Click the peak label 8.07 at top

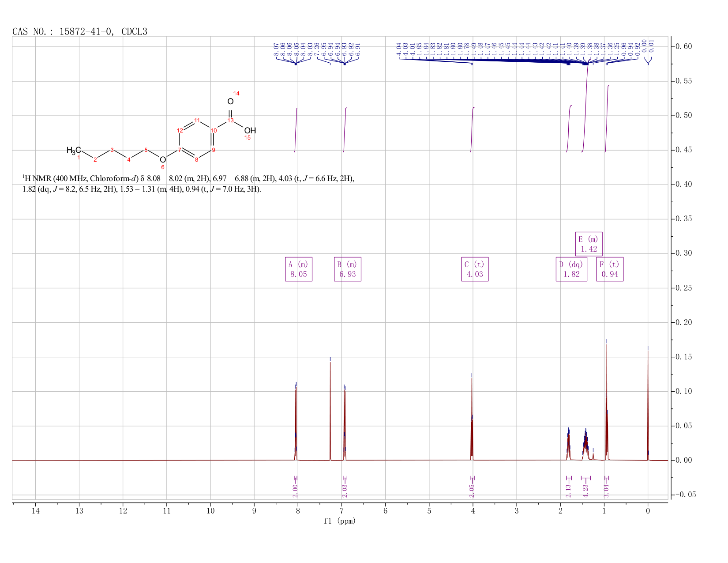[276, 49]
